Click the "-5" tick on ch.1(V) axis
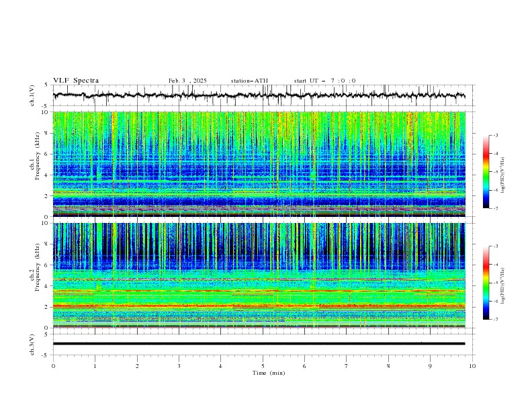The height and width of the screenshot is (411, 532). (x=46, y=106)
